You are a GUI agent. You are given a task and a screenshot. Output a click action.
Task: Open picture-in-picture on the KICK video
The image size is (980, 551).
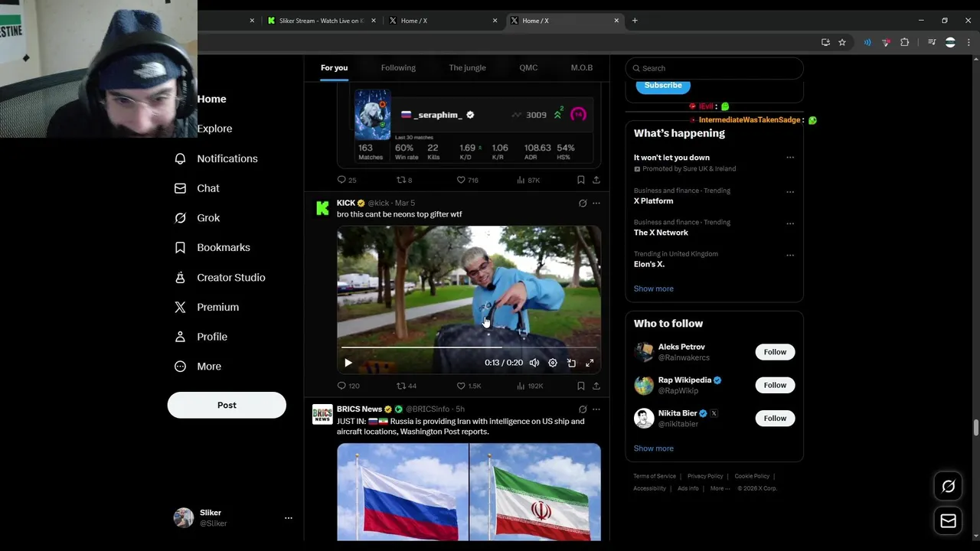pyautogui.click(x=571, y=363)
